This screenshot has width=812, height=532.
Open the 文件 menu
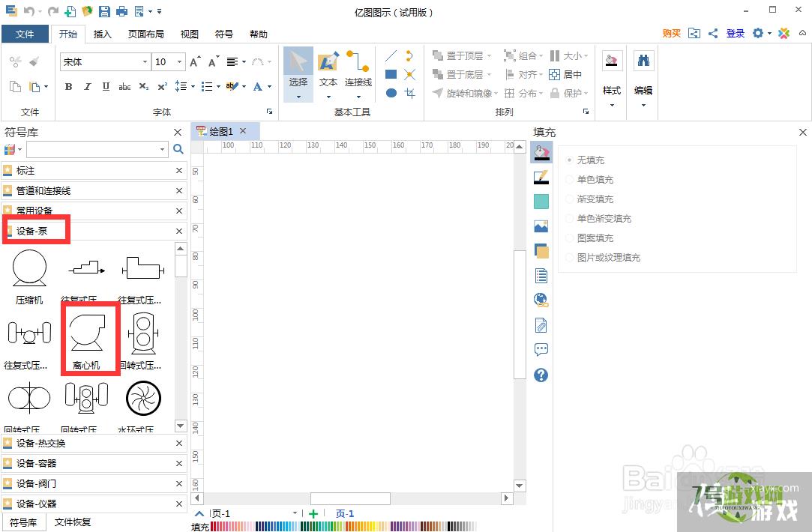click(25, 34)
